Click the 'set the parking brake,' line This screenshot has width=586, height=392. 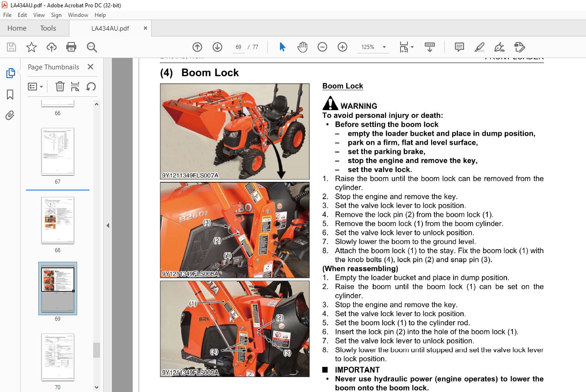pos(386,151)
